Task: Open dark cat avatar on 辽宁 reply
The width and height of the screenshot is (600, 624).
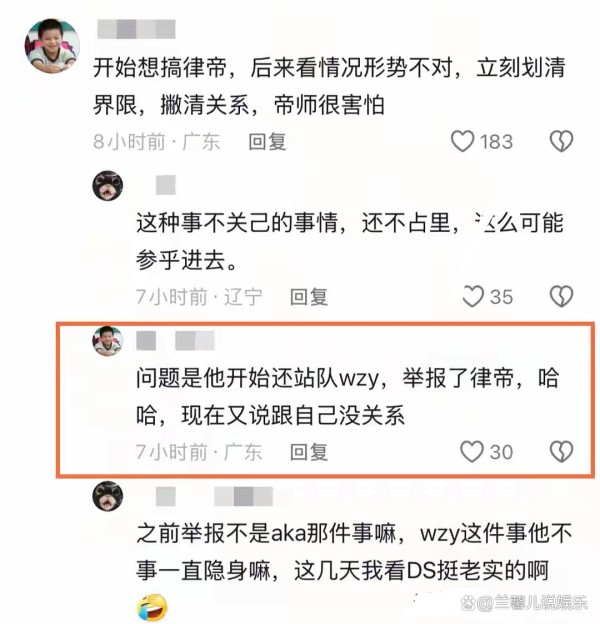Action: point(108,185)
